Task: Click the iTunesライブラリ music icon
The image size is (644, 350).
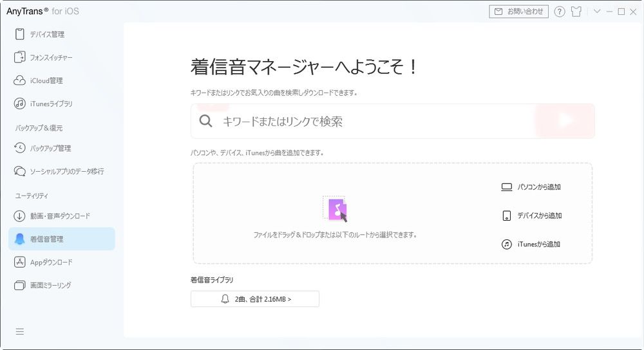Action: tap(19, 104)
